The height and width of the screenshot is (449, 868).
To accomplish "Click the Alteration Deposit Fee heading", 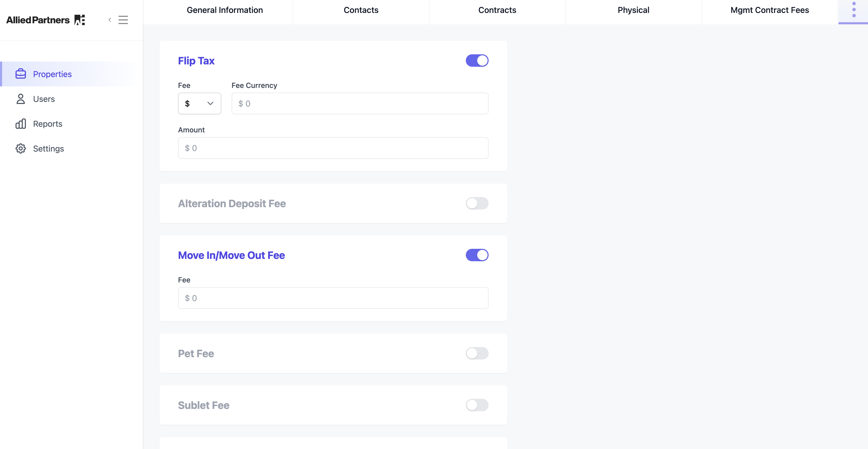I will 232,204.
